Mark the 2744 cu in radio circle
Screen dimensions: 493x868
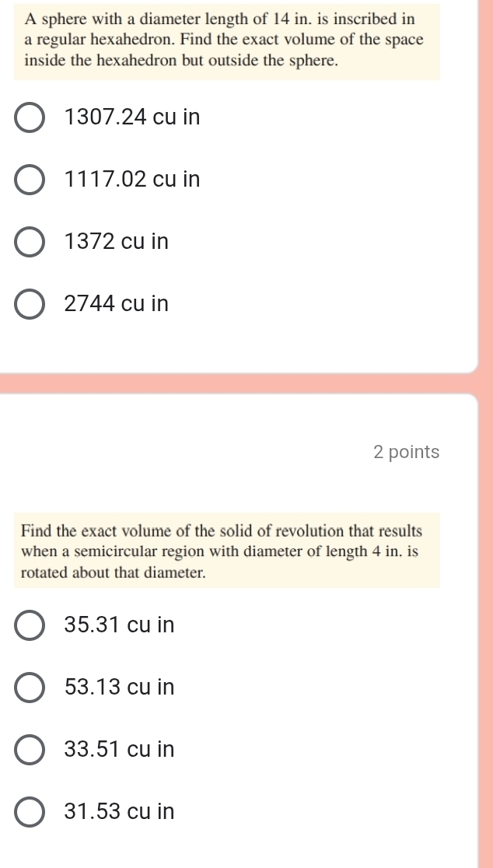30,304
